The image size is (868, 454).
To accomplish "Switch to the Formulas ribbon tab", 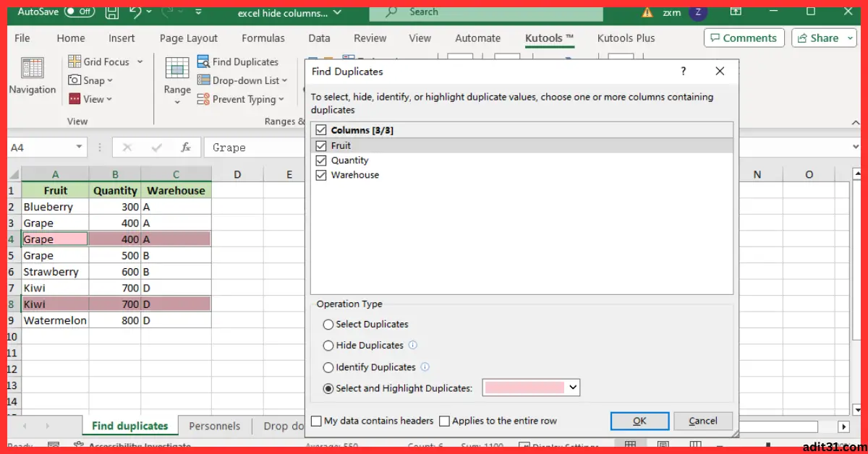I will pyautogui.click(x=263, y=38).
